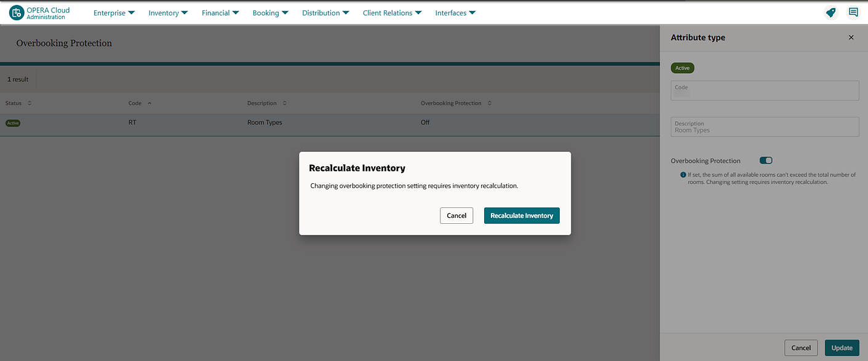This screenshot has width=868, height=361.
Task: Click the OPERA Cloud Administration text
Action: click(48, 13)
